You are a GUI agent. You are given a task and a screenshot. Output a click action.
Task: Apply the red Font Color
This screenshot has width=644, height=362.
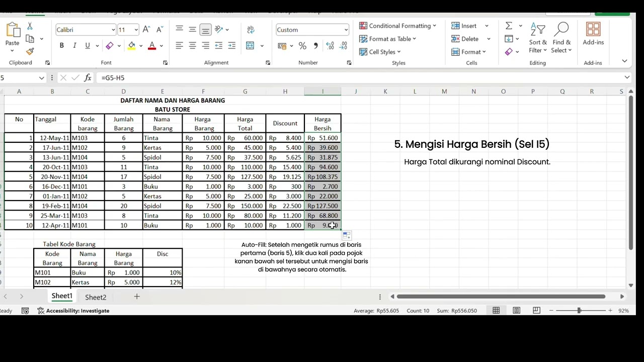click(x=152, y=46)
